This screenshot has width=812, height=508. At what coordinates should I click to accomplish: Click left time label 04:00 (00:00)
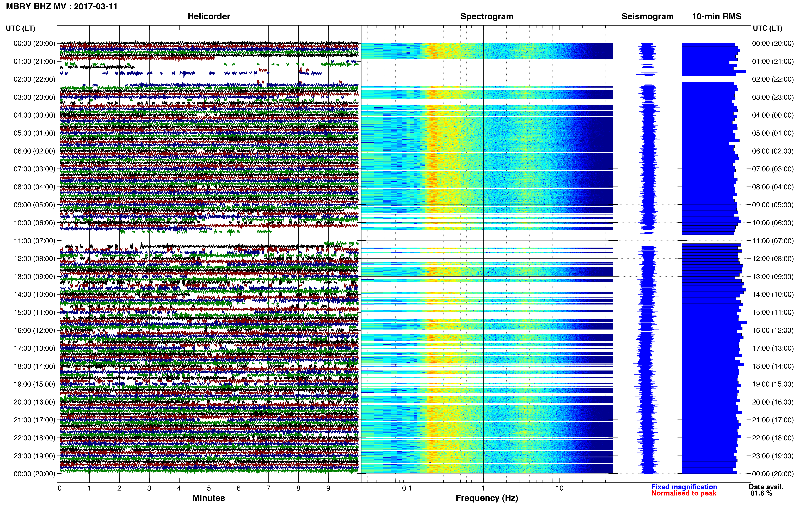click(34, 115)
